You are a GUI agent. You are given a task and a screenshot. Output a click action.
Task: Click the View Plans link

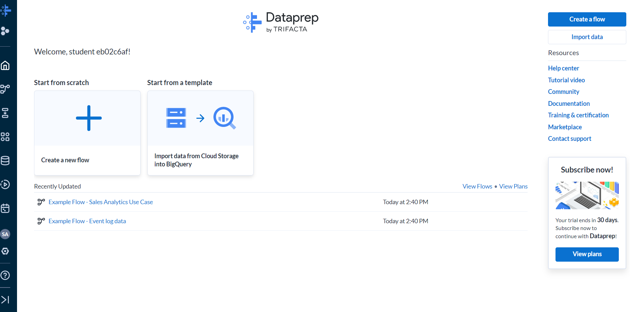point(513,186)
